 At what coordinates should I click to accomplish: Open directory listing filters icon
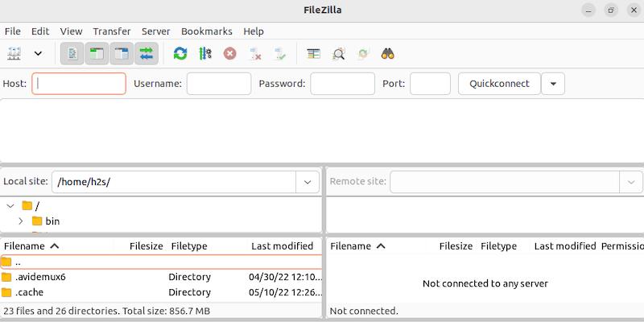point(314,54)
